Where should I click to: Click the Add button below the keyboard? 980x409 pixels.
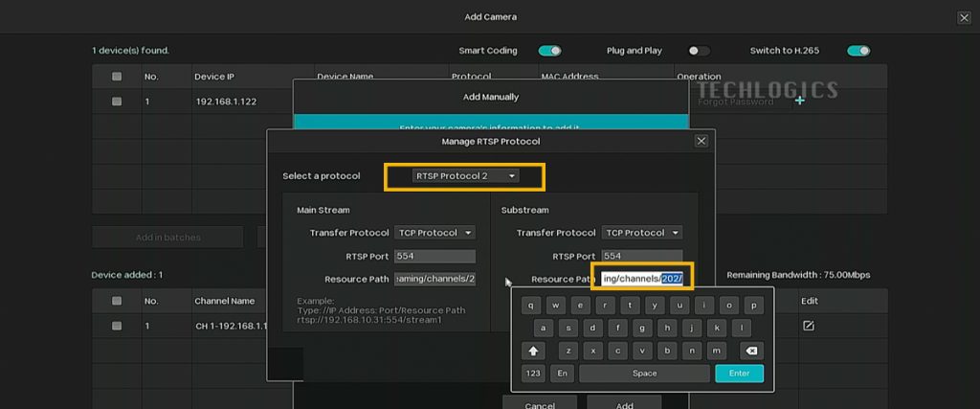tap(624, 404)
